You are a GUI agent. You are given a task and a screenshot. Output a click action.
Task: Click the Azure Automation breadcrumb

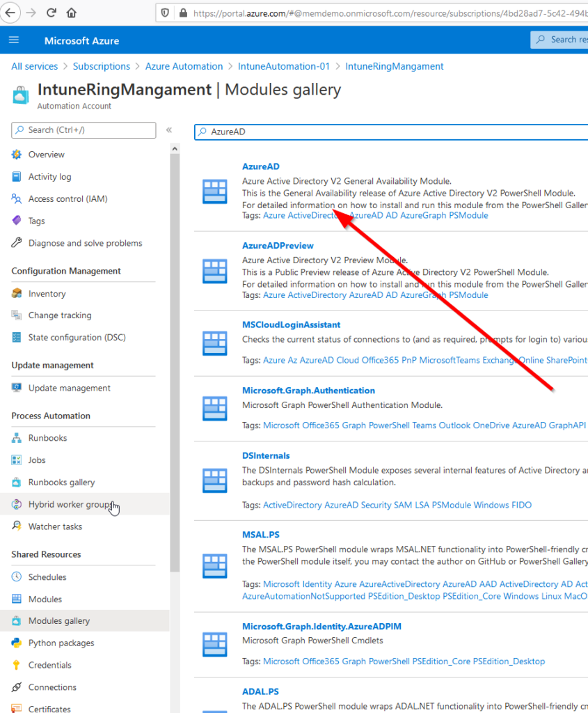tap(184, 66)
